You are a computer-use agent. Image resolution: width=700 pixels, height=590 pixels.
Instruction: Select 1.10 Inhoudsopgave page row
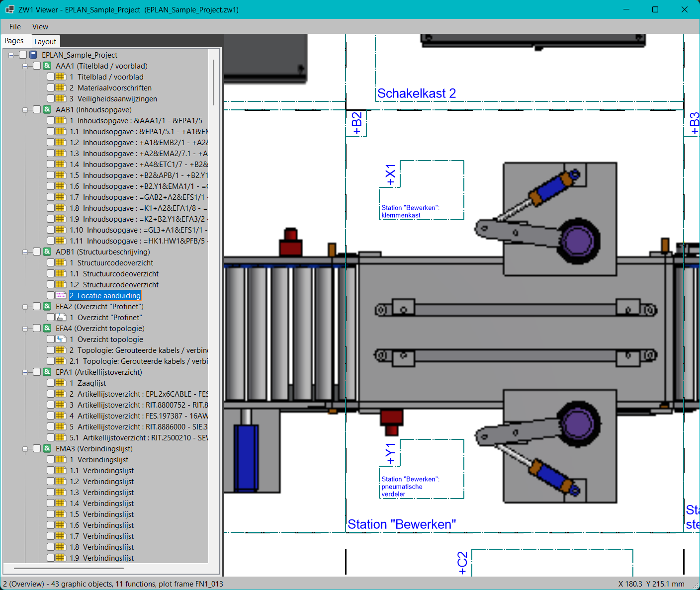pyautogui.click(x=139, y=230)
